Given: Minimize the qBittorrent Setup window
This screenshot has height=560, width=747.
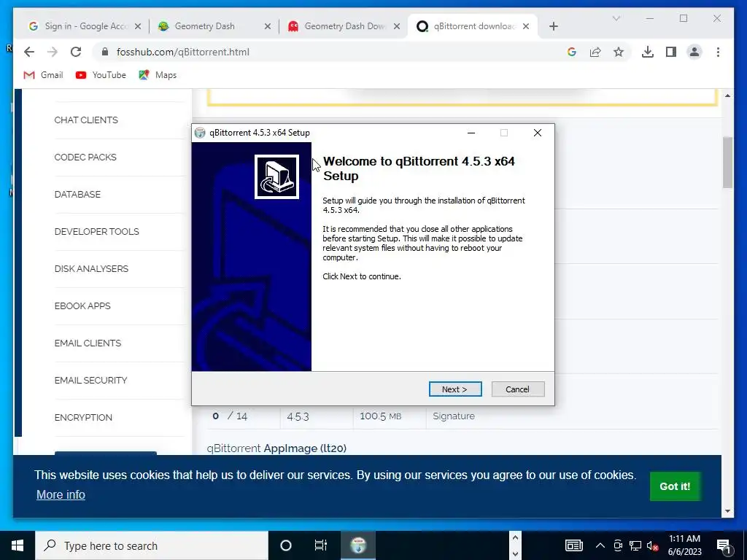Looking at the screenshot, I should tap(471, 133).
